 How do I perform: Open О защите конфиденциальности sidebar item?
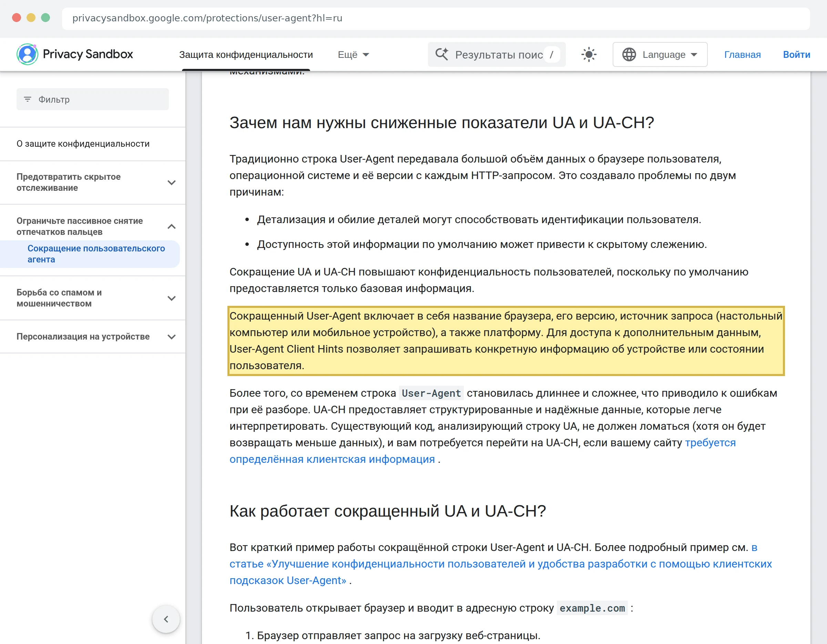point(83,144)
